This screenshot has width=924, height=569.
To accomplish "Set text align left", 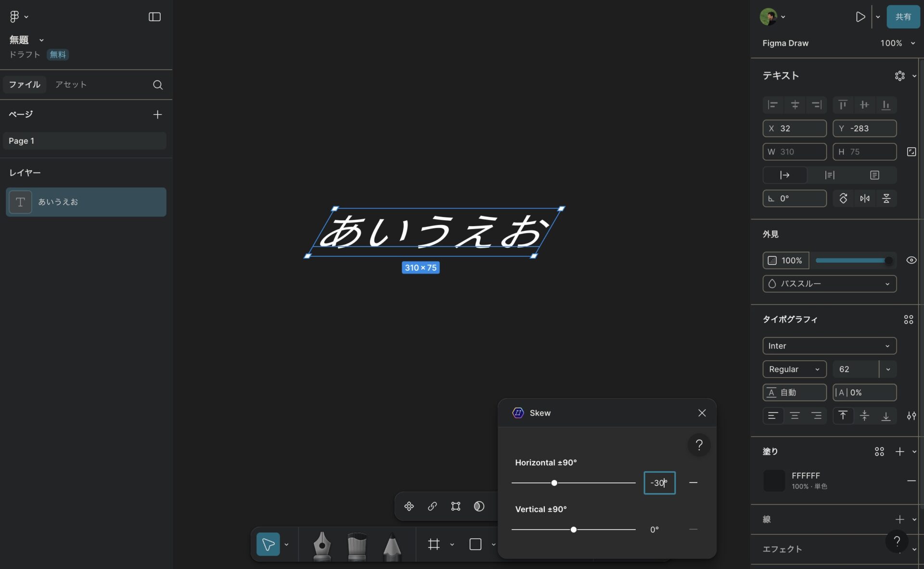I will [773, 416].
